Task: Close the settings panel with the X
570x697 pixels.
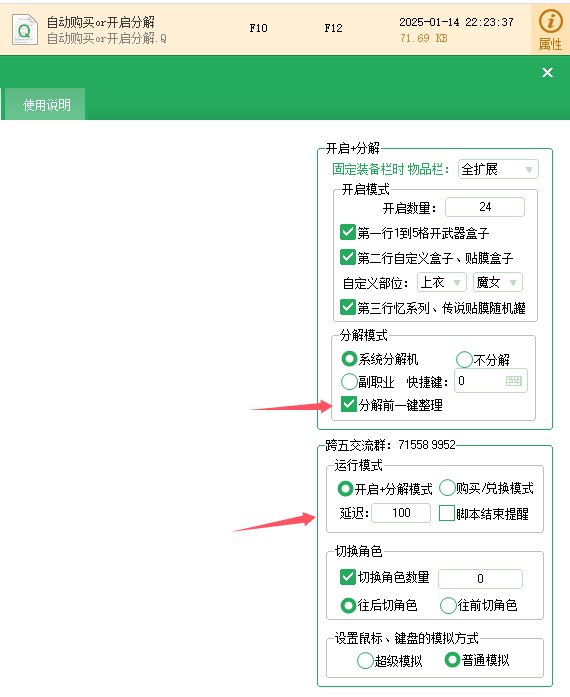Action: pyautogui.click(x=547, y=72)
